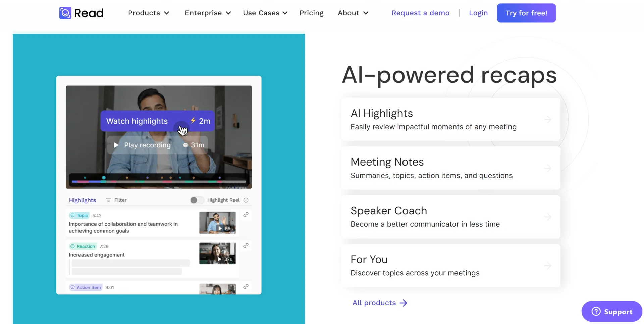Screen dimensions: 644x324
Task: Open the Login page
Action: (478, 13)
